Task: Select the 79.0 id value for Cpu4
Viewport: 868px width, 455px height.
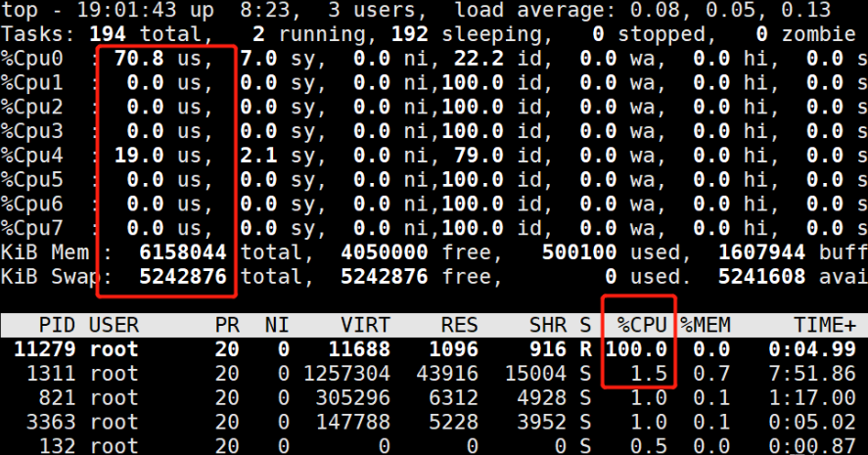Action: point(479,157)
